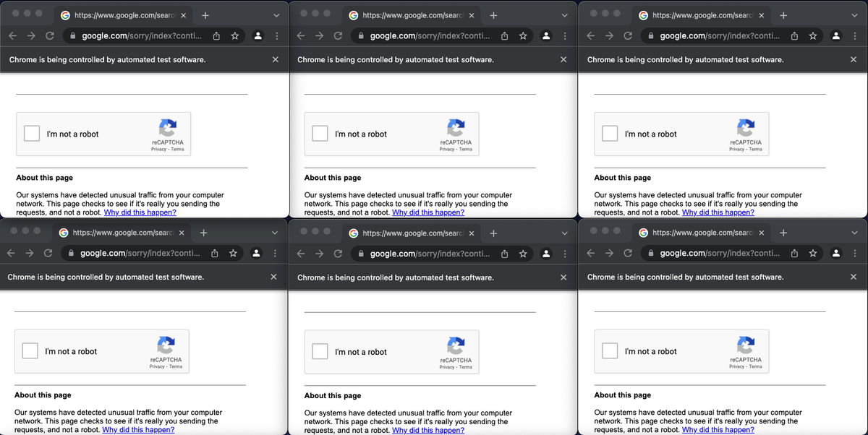Open the profile avatar in the top-left window

(258, 35)
